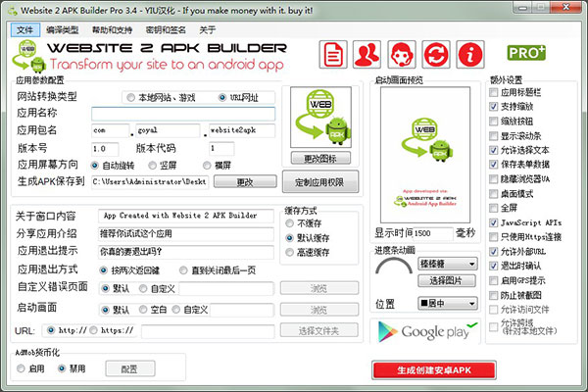
Task: Click the 应用退出提示 text field
Action: click(x=185, y=252)
